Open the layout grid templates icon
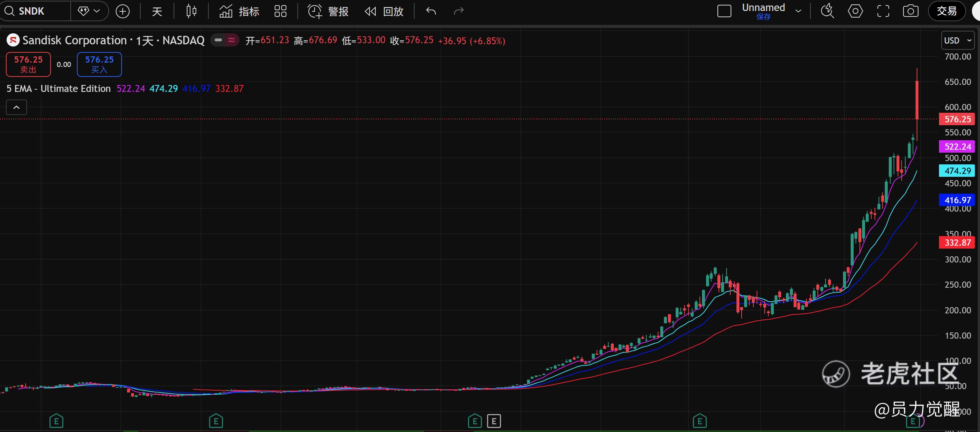980x432 pixels. [x=281, y=11]
